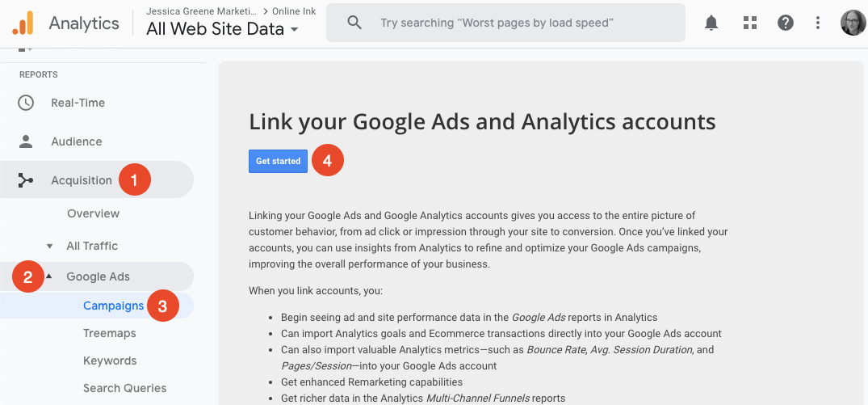Collapse the Google Ads section arrow
868x405 pixels.
tap(50, 276)
